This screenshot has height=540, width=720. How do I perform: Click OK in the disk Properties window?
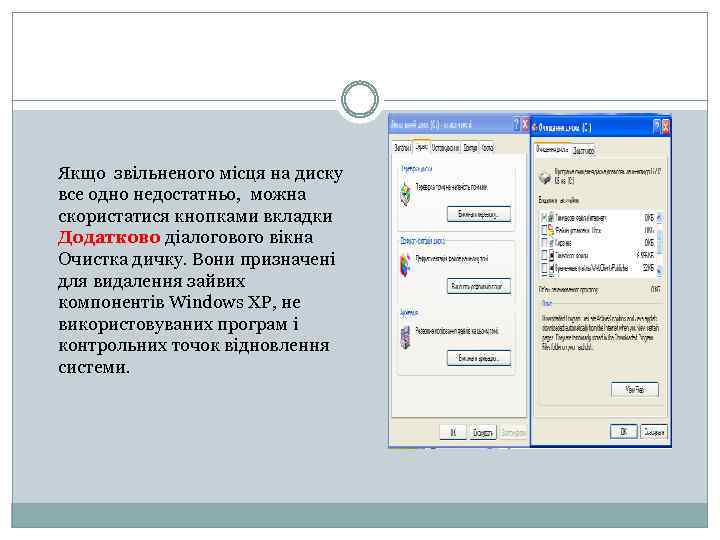(453, 433)
